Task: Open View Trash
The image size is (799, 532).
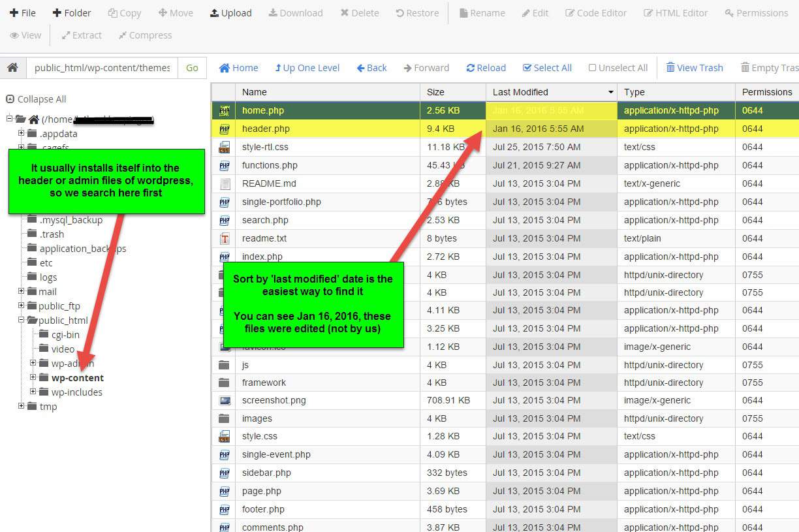Action: click(x=694, y=68)
